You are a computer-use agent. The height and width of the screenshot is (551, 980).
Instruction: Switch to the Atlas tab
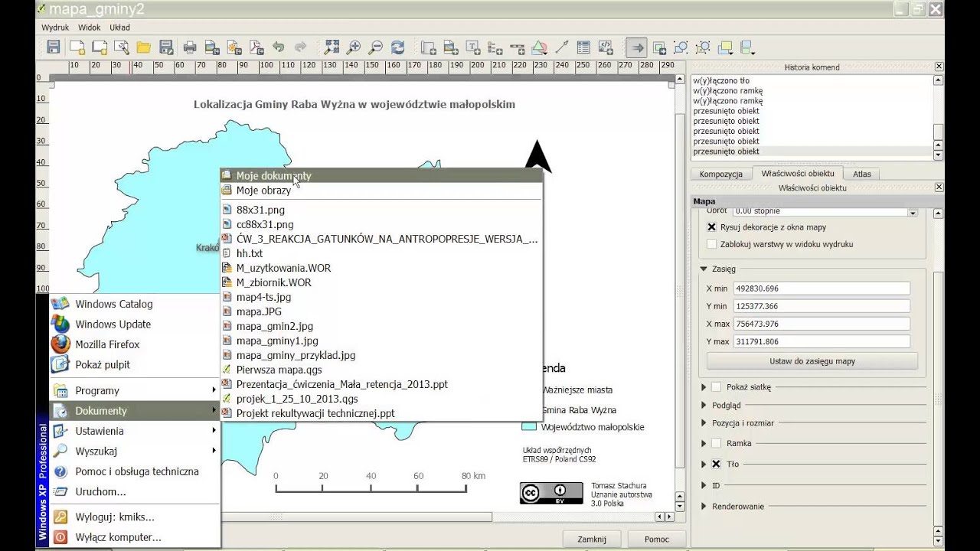tap(862, 174)
